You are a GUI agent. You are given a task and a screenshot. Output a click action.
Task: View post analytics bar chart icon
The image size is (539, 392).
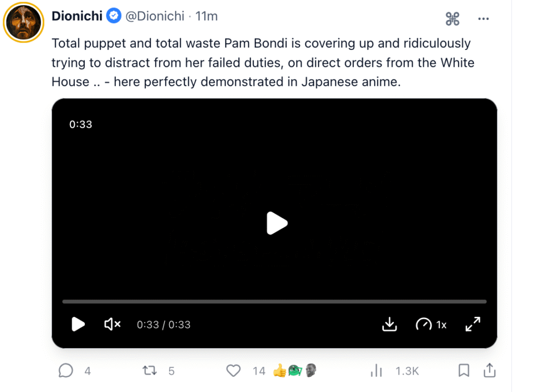click(376, 371)
